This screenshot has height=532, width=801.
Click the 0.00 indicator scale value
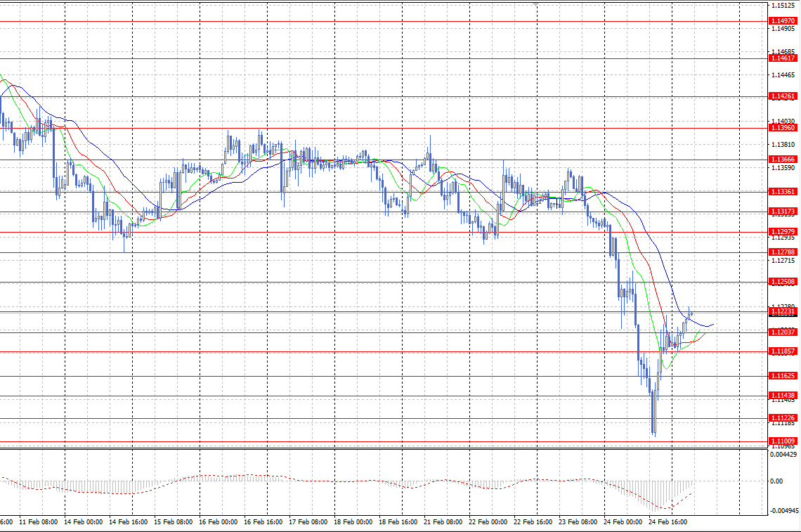[x=776, y=481]
